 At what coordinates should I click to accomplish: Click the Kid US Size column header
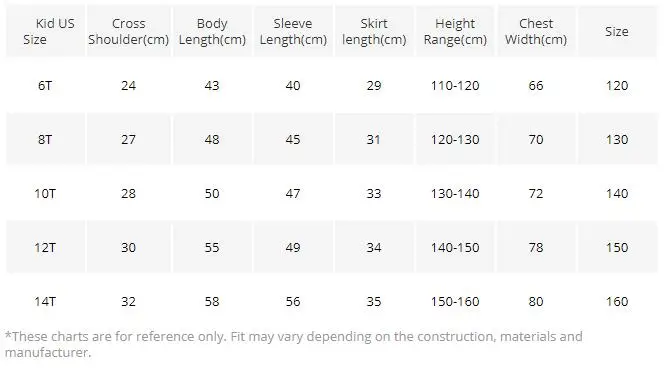point(45,31)
